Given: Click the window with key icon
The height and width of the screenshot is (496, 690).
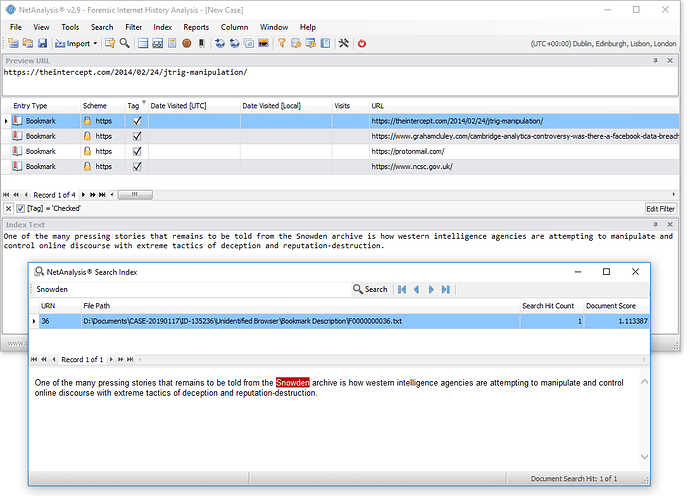Looking at the screenshot, I should (x=311, y=43).
